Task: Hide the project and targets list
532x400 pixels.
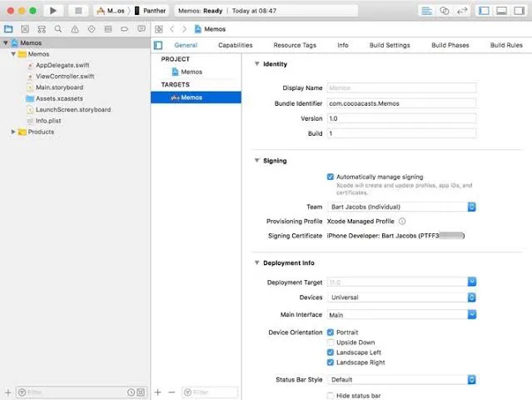Action: 158,45
